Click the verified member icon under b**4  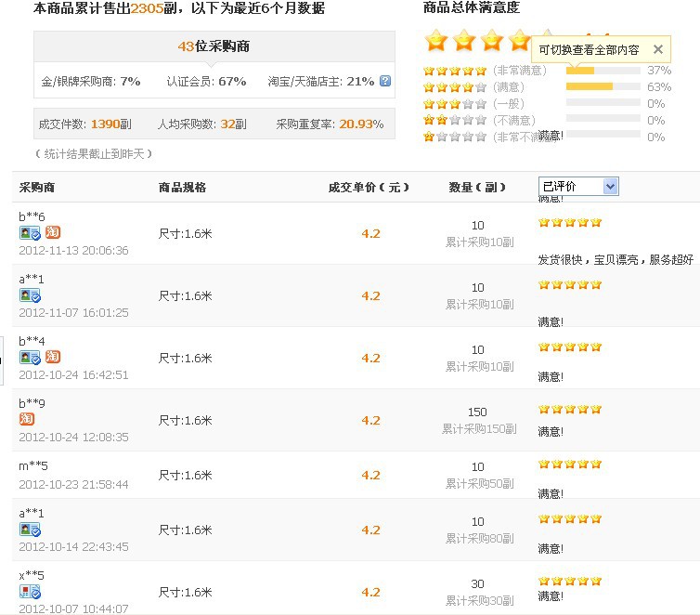click(x=30, y=357)
